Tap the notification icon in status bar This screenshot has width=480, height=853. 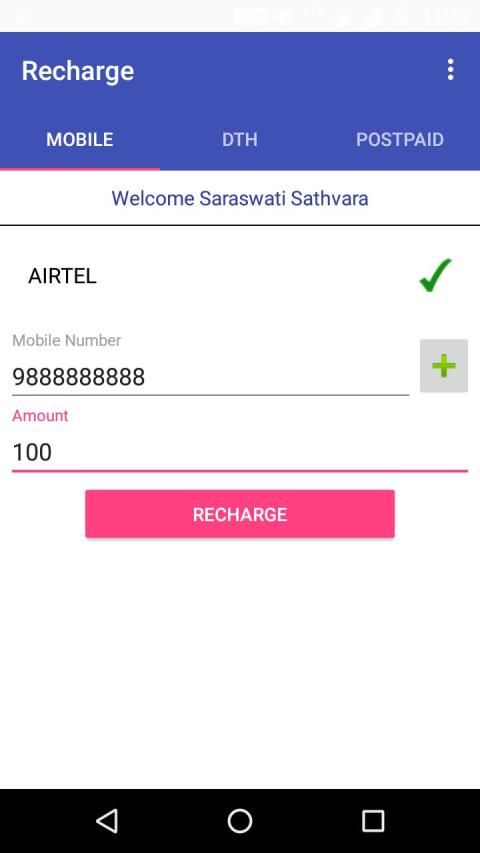pos(23,16)
